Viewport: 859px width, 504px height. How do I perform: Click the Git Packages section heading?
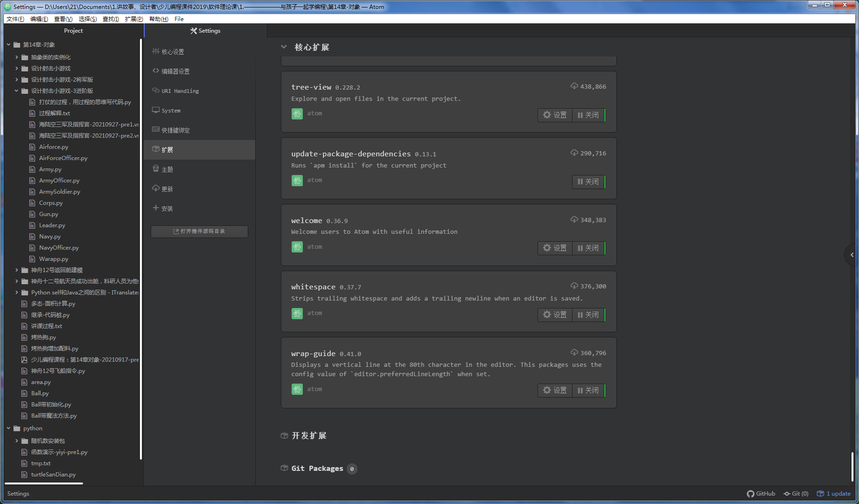(317, 469)
